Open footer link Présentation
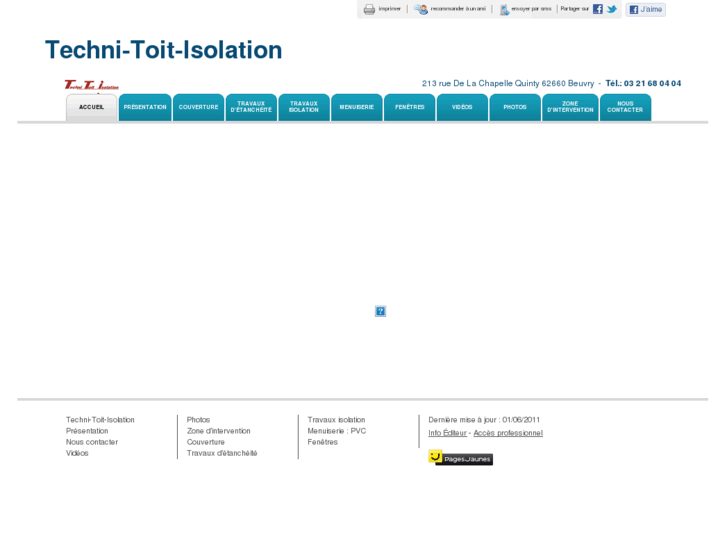Image resolution: width=727 pixels, height=545 pixels. (87, 431)
